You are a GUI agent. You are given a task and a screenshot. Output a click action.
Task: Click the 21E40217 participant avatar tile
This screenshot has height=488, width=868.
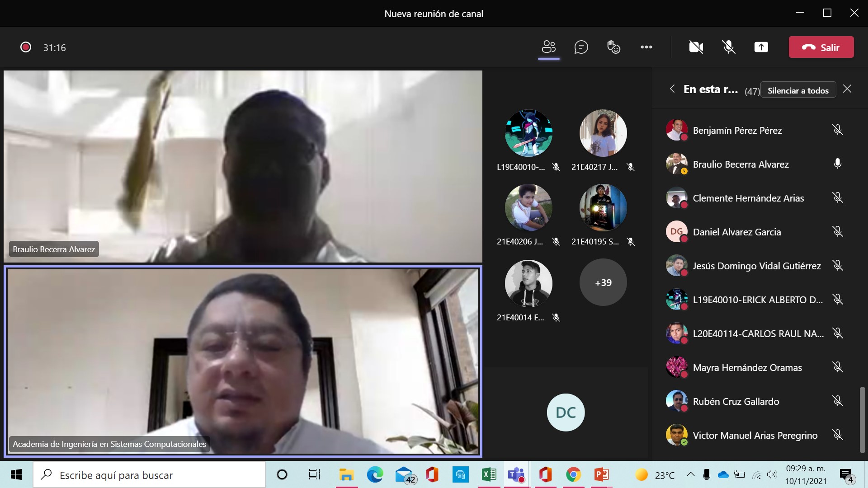click(603, 133)
